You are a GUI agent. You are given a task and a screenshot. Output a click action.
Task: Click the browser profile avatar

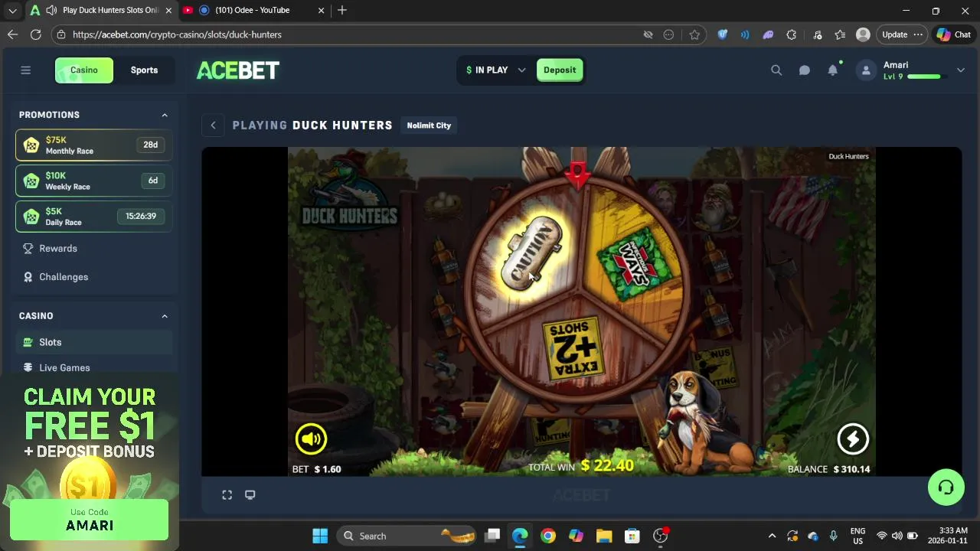[x=863, y=34]
